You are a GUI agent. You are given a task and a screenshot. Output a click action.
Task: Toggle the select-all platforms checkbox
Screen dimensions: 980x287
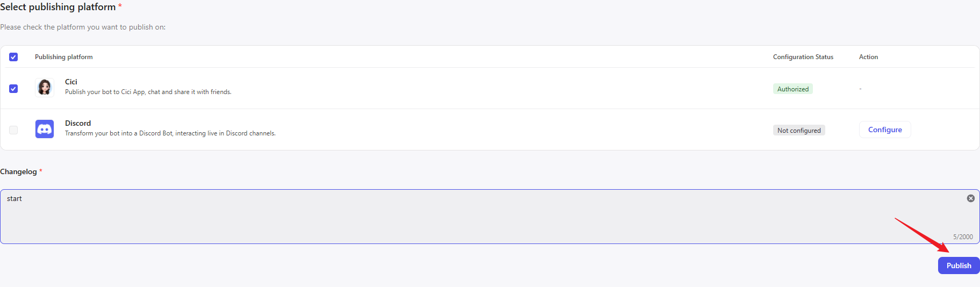point(13,57)
